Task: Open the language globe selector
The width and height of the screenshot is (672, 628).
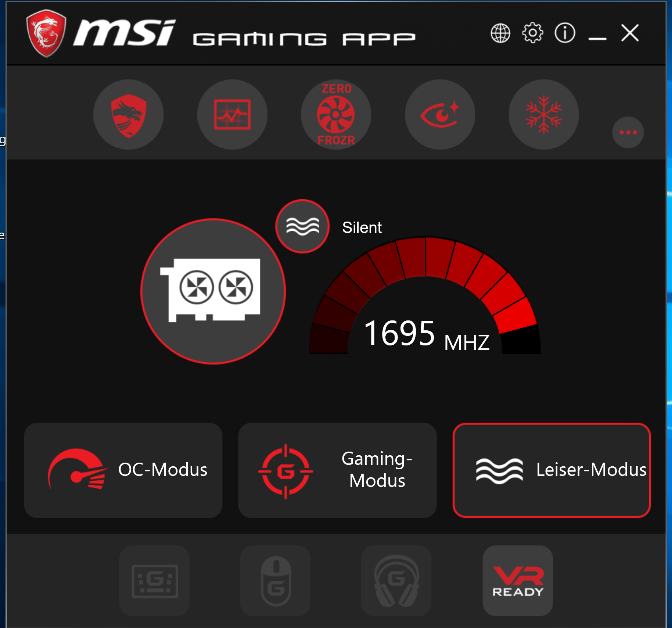Action: tap(500, 33)
